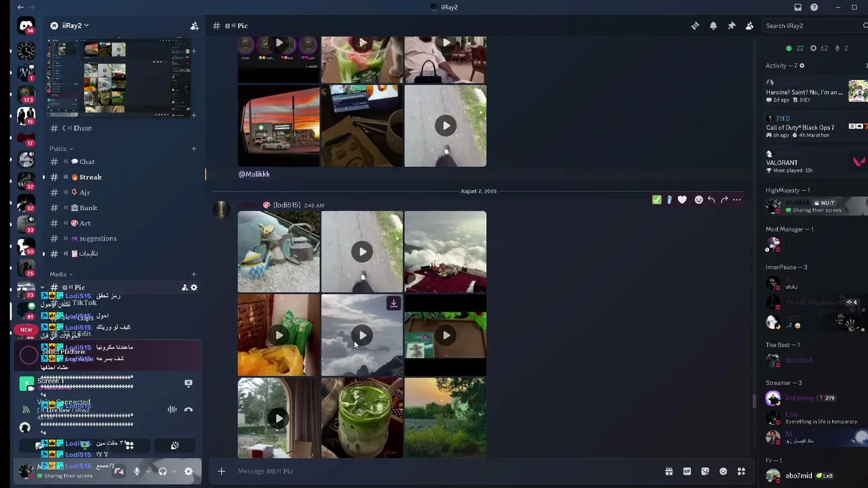Download the hovered clouds video
The width and height of the screenshot is (868, 488).
coord(393,303)
